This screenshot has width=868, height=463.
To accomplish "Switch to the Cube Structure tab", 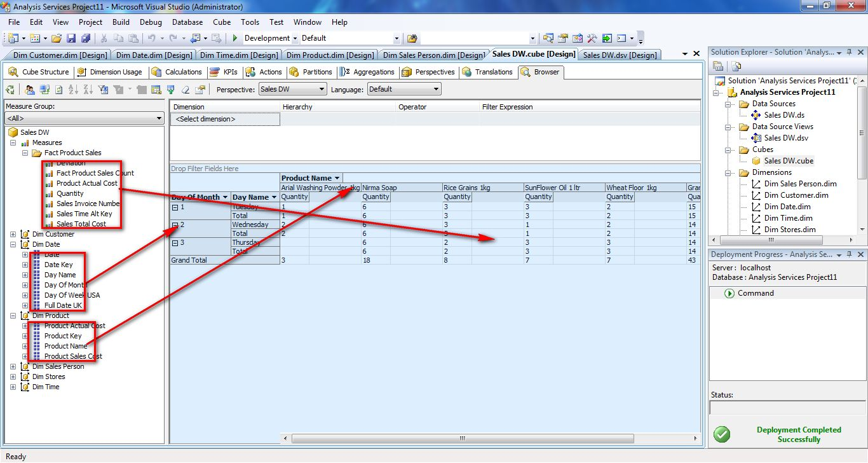I will pyautogui.click(x=39, y=72).
